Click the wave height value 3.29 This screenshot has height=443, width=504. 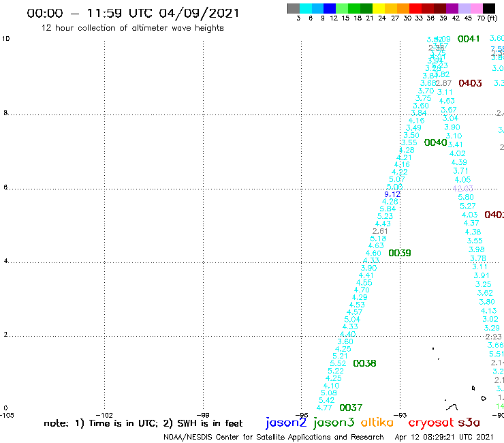click(492, 328)
